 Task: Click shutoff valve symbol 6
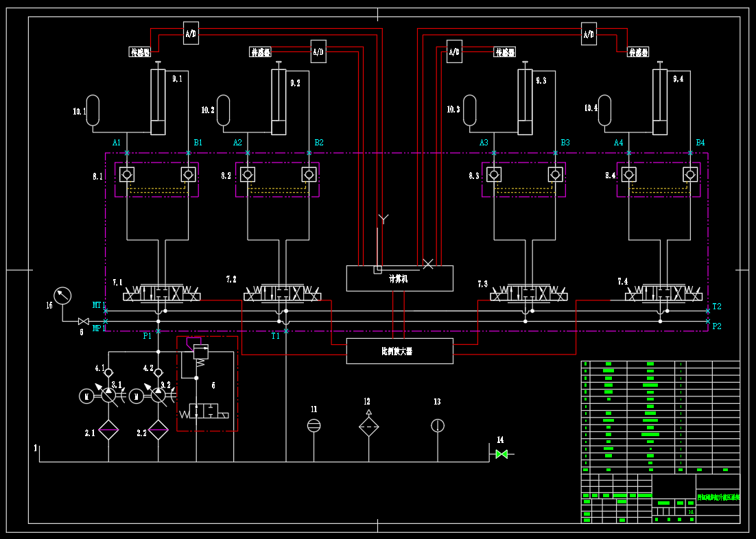click(84, 322)
